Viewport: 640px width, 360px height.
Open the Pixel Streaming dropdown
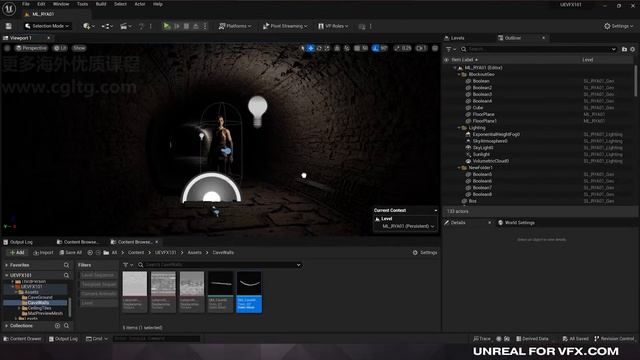pos(285,26)
